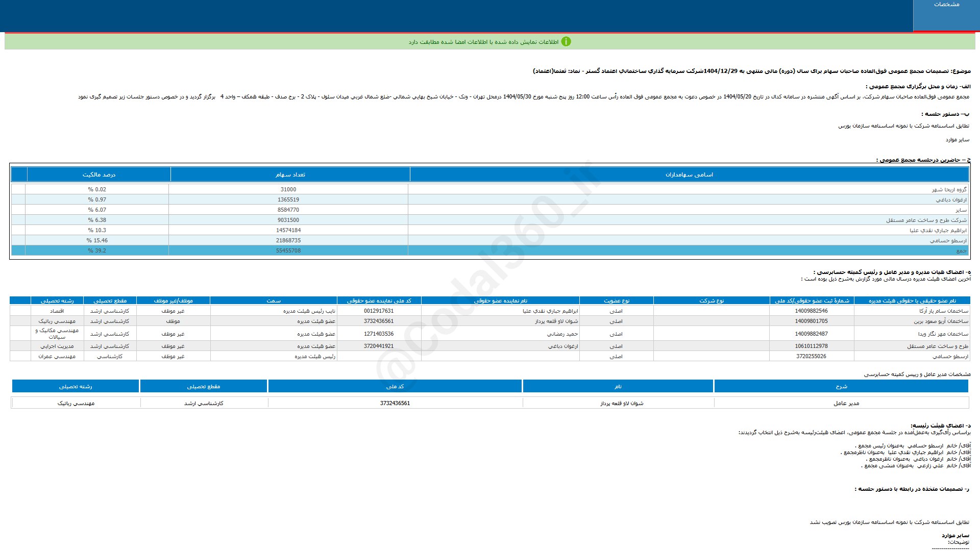Select representative national code 0012917631
980x551 pixels.
coord(379,311)
